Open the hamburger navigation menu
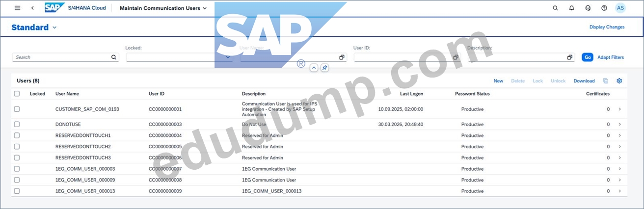This screenshot has height=209, width=644. click(x=18, y=8)
